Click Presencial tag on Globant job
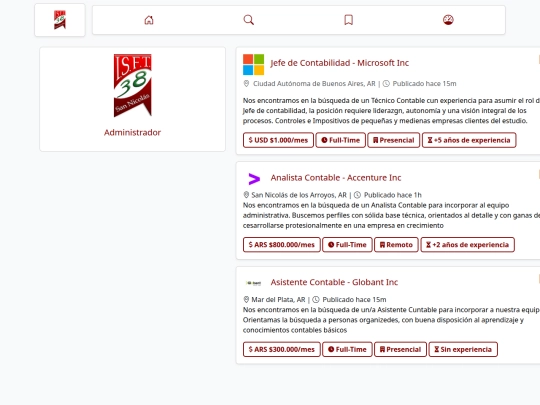Viewport: 540px width, 405px height. 401,349
